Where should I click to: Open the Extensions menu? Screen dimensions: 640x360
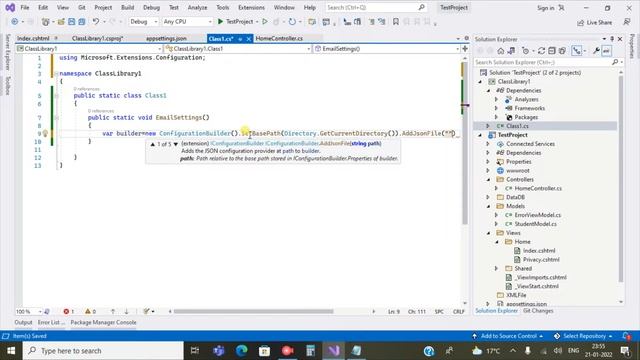(251, 8)
